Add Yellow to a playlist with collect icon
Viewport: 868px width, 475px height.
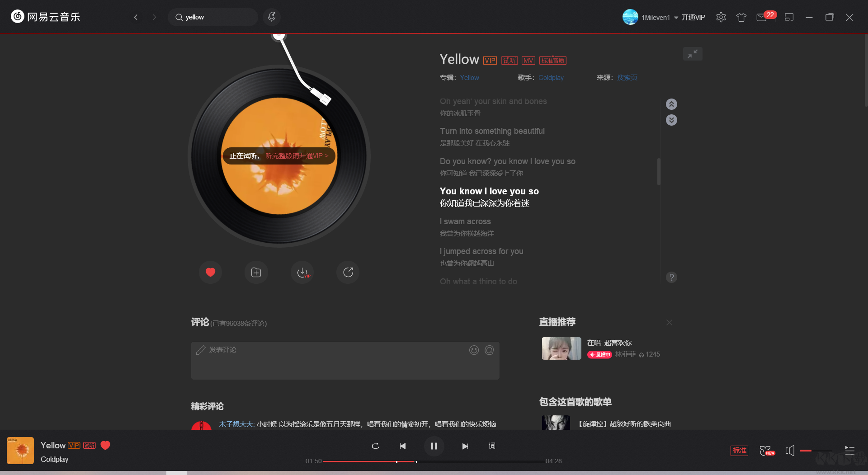256,272
